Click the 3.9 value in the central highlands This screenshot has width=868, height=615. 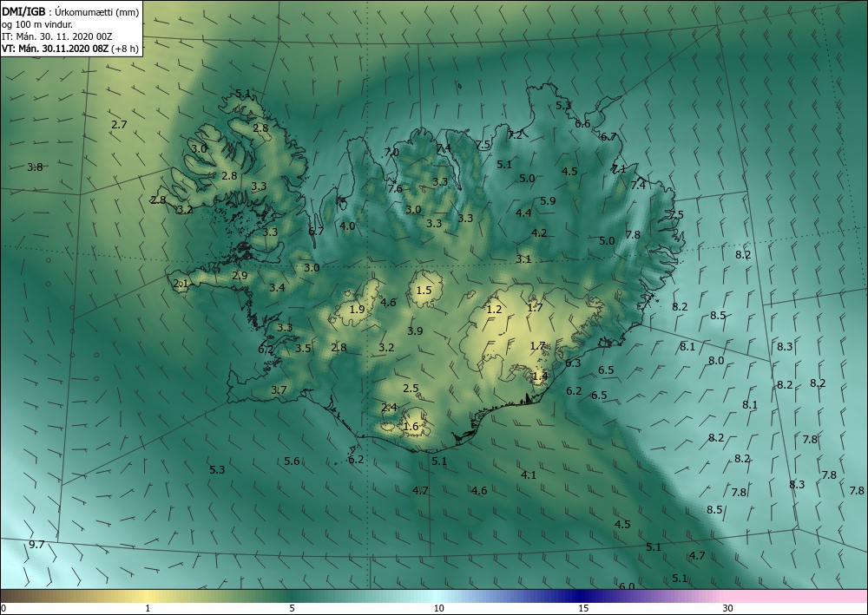coord(415,330)
